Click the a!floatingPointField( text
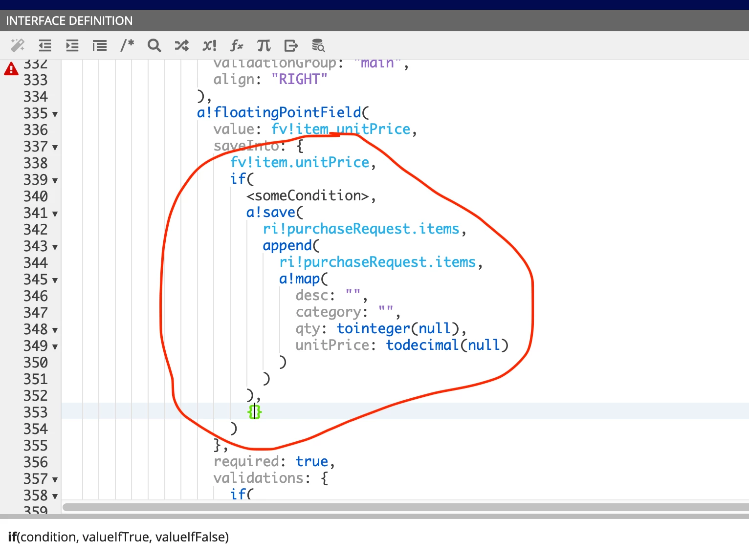This screenshot has width=749, height=560. click(283, 112)
